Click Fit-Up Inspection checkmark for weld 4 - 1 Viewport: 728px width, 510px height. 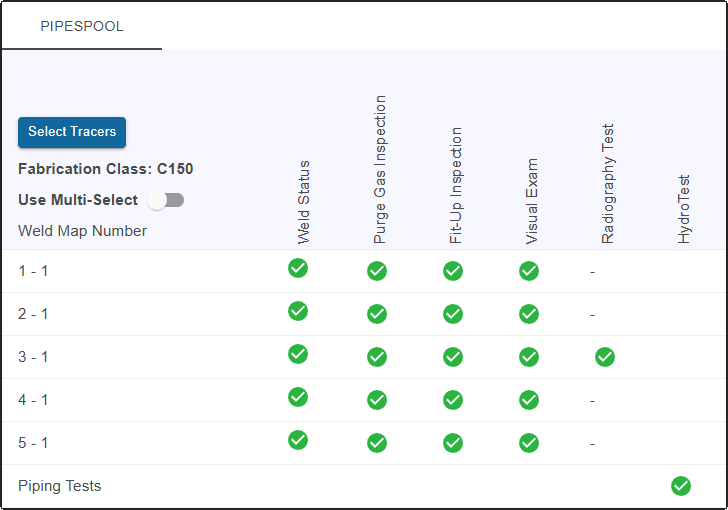pyautogui.click(x=453, y=400)
